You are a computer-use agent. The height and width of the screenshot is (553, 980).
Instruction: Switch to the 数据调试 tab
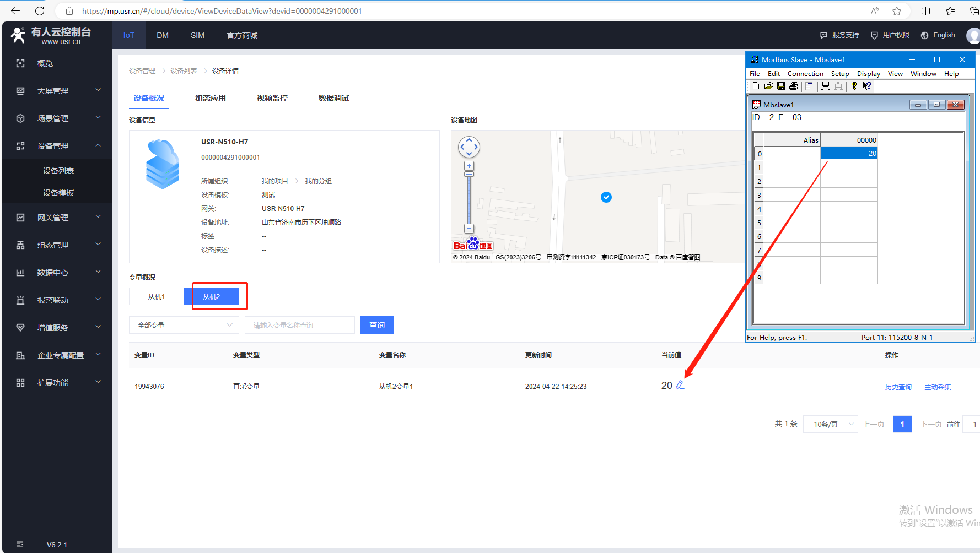[333, 98]
